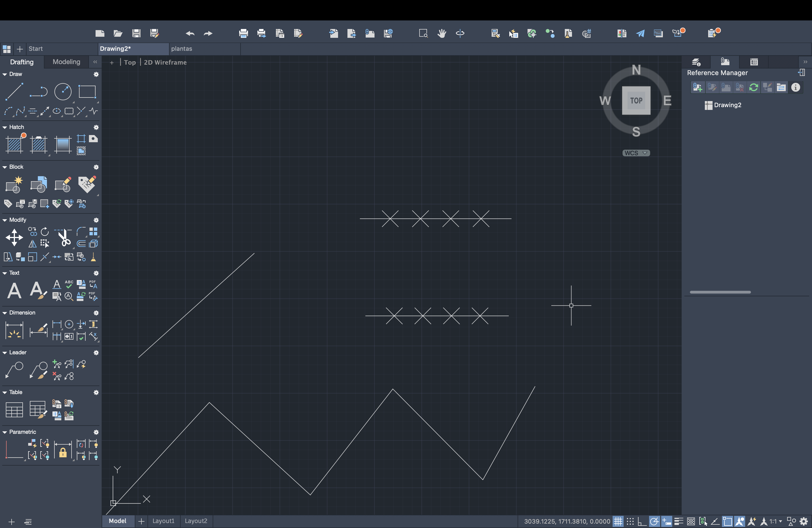This screenshot has width=812, height=528.
Task: Click the Insert Block icon
Action: (39, 184)
